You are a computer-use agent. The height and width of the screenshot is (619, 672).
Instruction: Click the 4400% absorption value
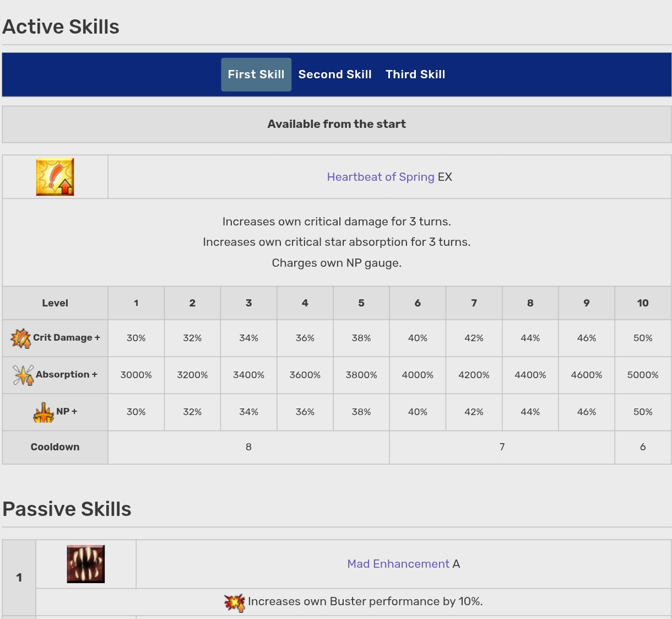[x=530, y=375]
